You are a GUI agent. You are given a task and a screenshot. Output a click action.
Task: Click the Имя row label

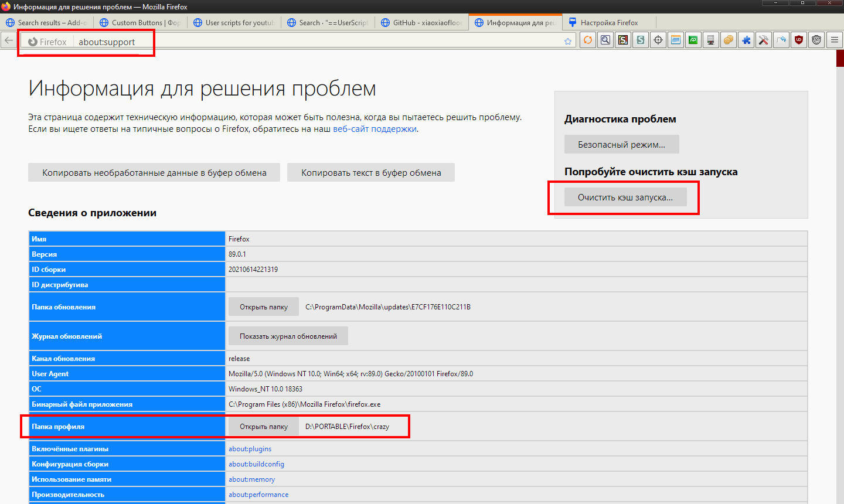(x=39, y=239)
